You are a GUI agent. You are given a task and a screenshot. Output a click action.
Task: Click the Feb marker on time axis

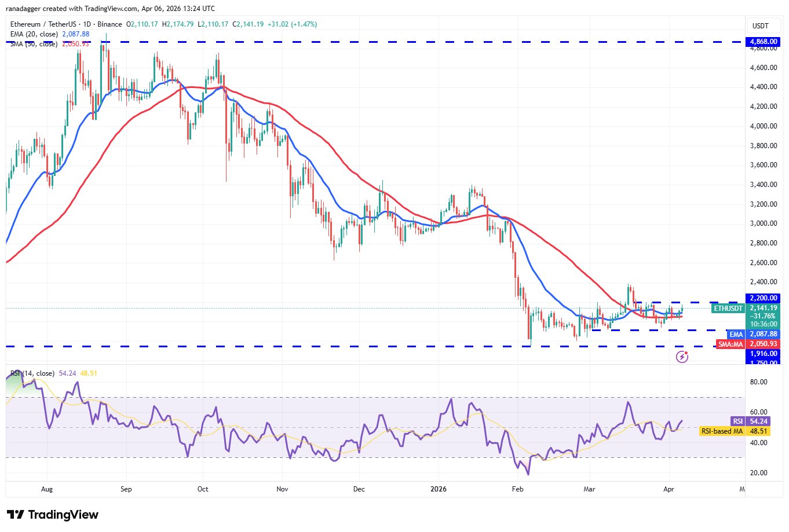coord(517,489)
